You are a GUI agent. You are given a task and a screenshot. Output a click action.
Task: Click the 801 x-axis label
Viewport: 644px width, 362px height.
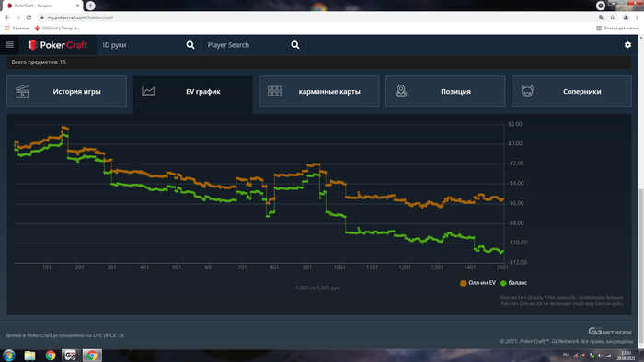[x=274, y=267]
